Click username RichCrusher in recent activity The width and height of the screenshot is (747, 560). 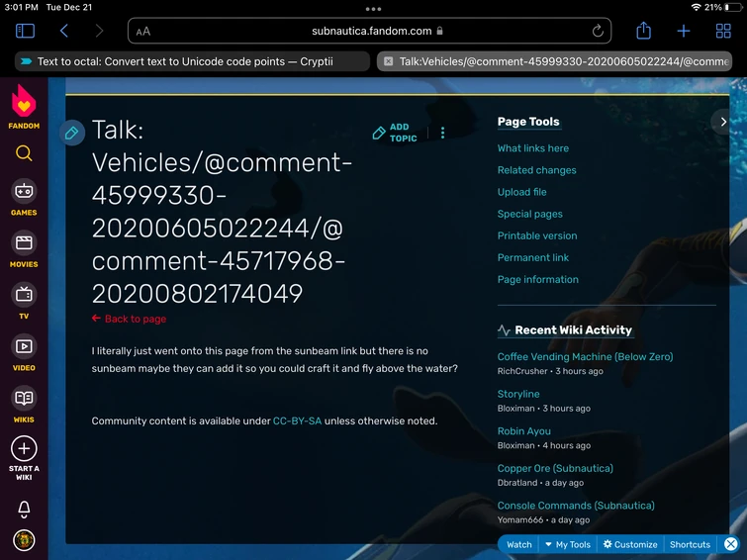[x=522, y=371]
